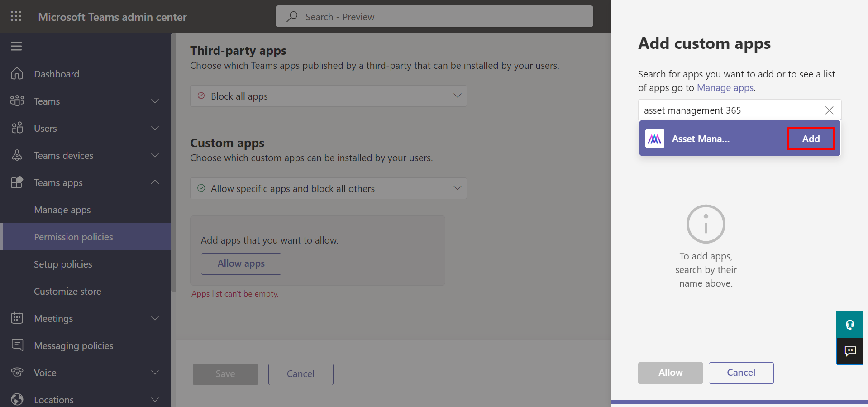Open Dashboard in the sidebar
Screen dimensions: 868x407
coord(57,74)
